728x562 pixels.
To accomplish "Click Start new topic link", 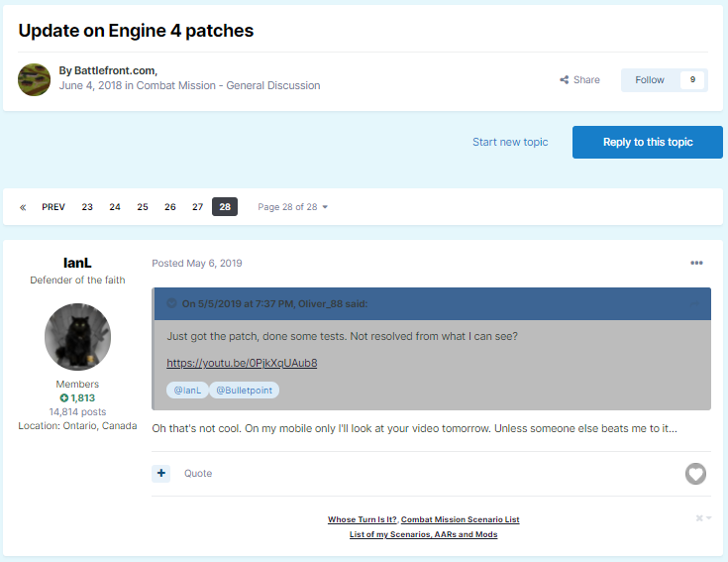I will tap(510, 142).
